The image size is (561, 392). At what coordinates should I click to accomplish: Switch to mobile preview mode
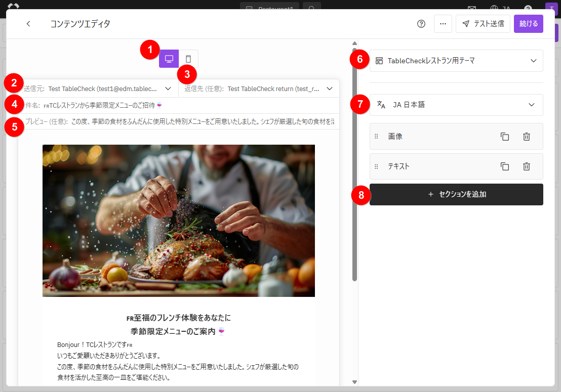click(188, 59)
